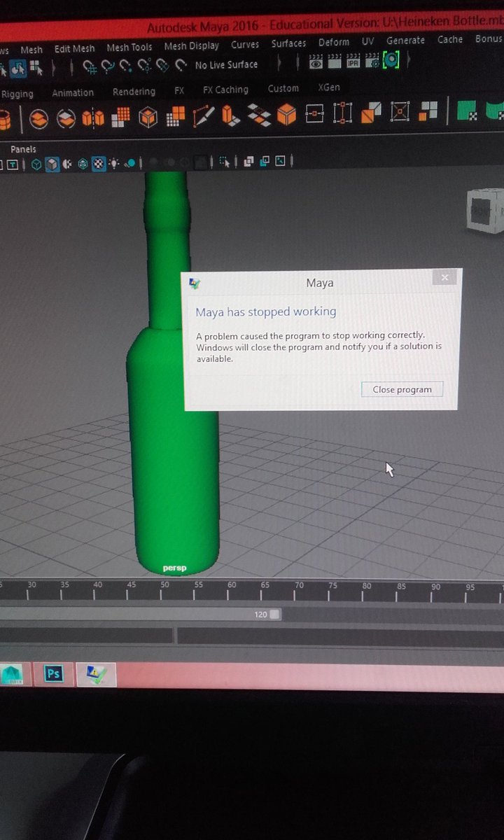This screenshot has width=504, height=840.
Task: Click the two-tiles Bridge shelf icon
Action: click(x=259, y=115)
